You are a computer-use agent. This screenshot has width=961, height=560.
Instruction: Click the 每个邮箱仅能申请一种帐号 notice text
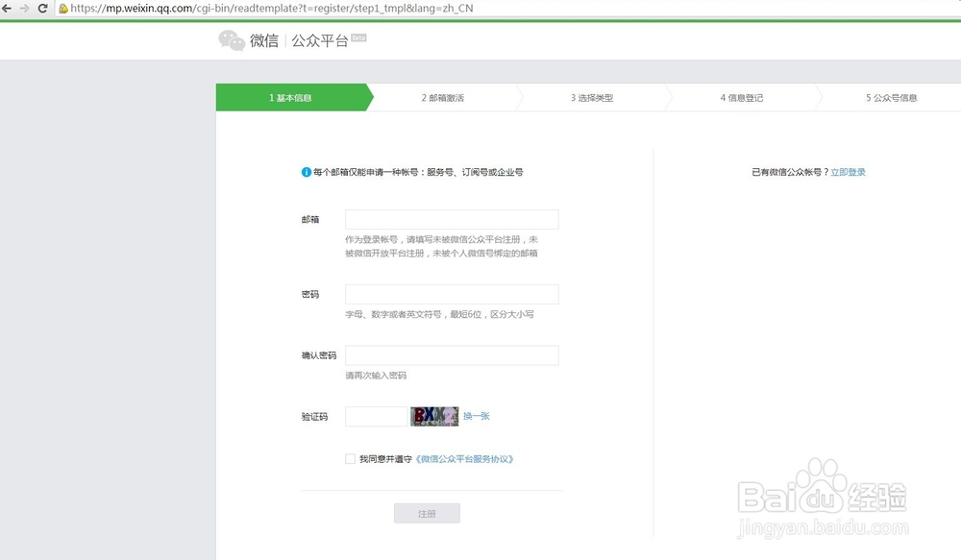pyautogui.click(x=418, y=172)
